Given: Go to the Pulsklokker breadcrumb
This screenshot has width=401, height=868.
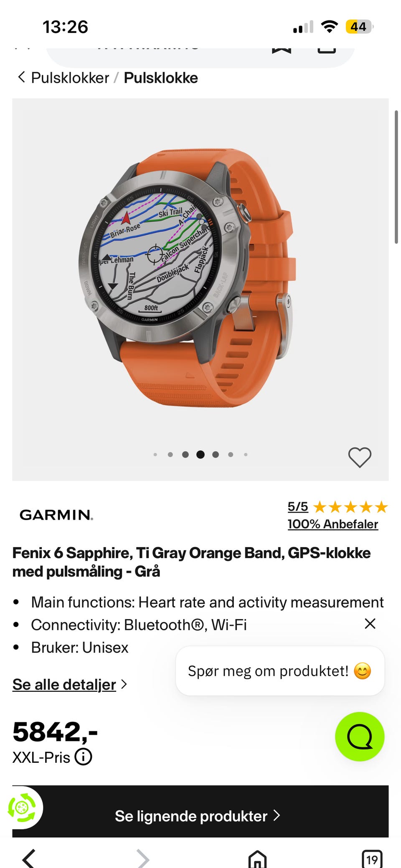Looking at the screenshot, I should 70,78.
